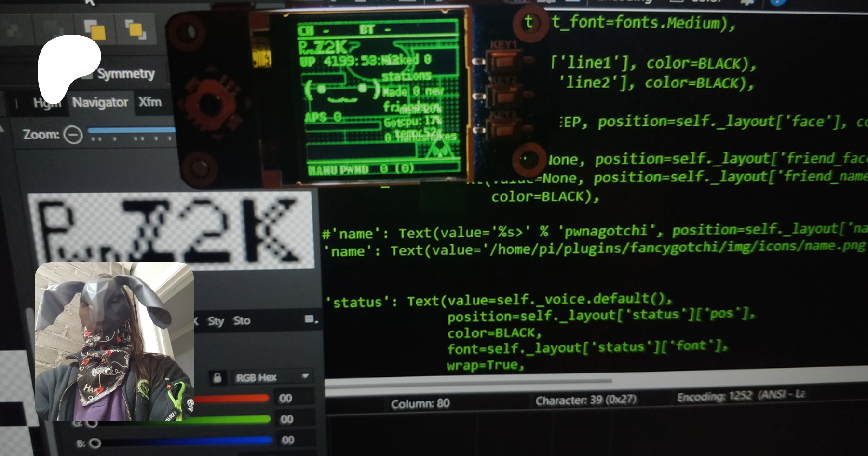Click the blue channel slider handle
This screenshot has height=456, width=868.
95,443
